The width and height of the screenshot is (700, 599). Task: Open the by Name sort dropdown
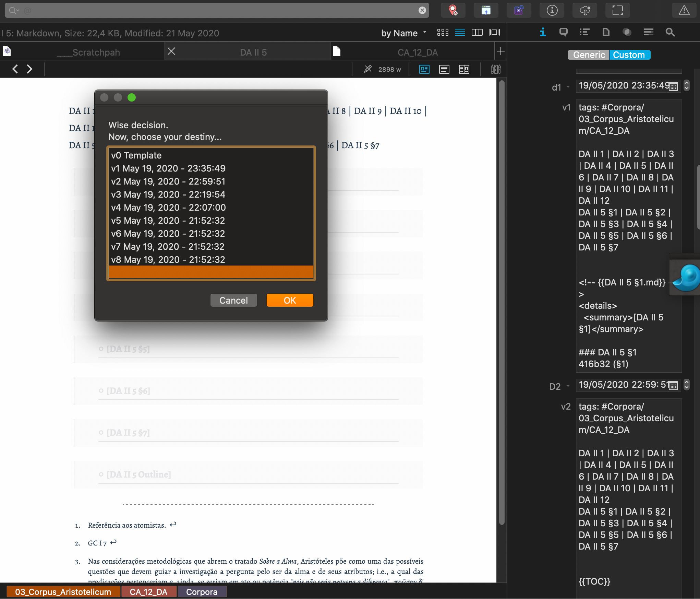pyautogui.click(x=404, y=33)
